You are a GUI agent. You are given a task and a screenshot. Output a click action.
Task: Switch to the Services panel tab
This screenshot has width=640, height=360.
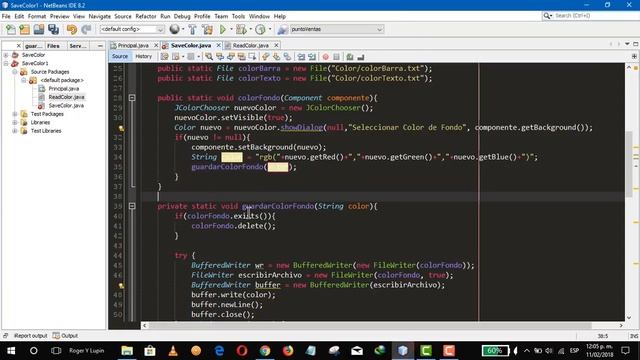[x=78, y=46]
